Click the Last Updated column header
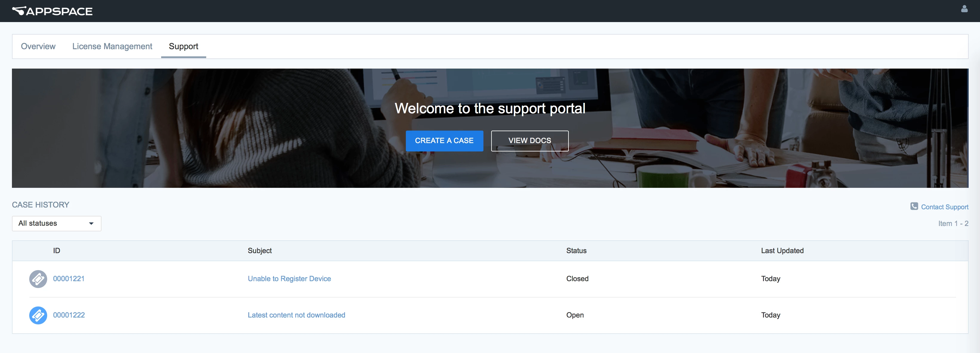The image size is (980, 353). pyautogui.click(x=782, y=250)
